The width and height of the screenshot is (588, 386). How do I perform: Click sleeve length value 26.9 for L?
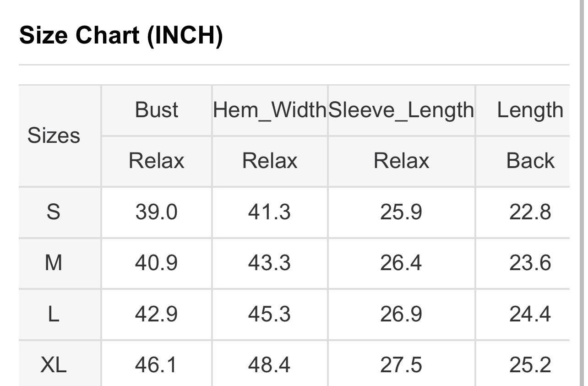click(401, 314)
